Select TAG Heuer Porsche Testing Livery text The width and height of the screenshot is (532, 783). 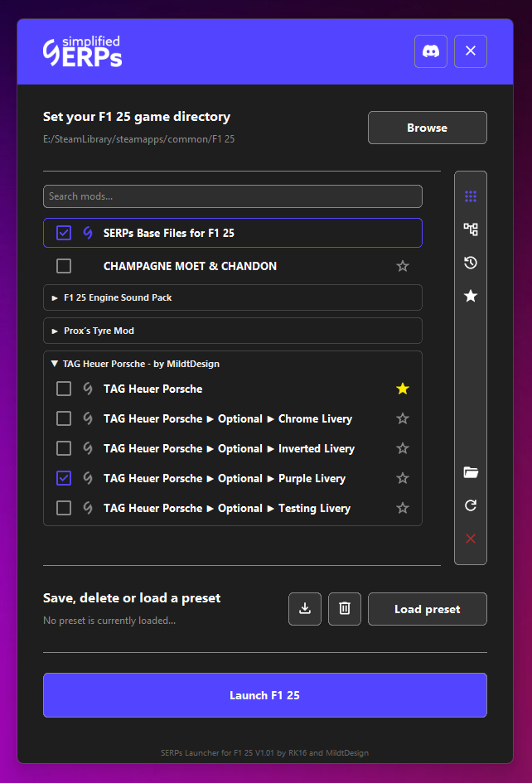coord(227,509)
